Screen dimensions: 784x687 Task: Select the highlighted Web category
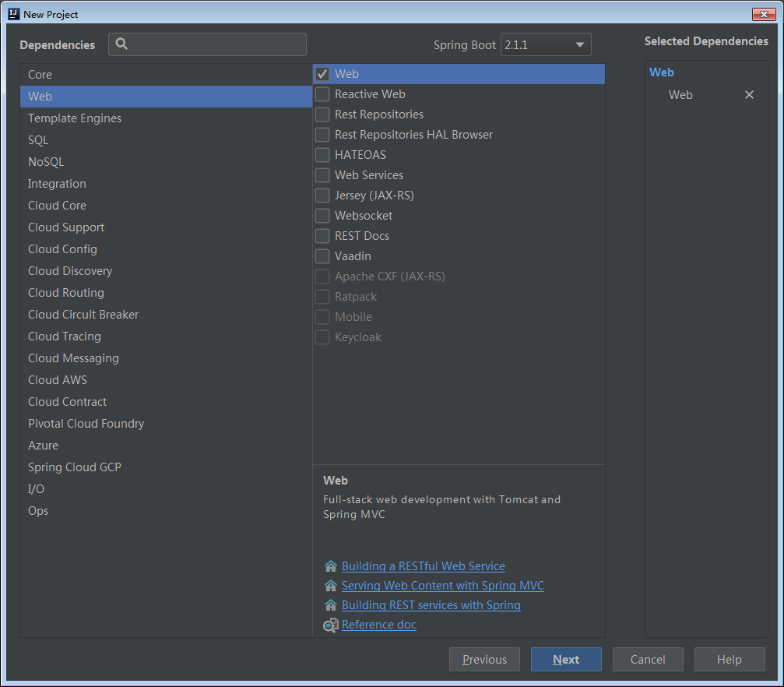pos(166,97)
